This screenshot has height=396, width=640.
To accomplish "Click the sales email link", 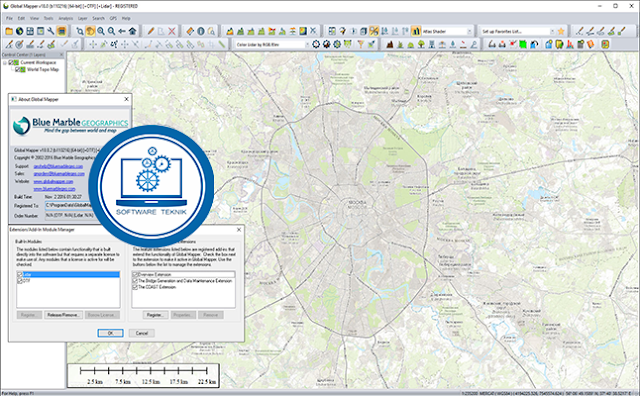I will coord(59,174).
